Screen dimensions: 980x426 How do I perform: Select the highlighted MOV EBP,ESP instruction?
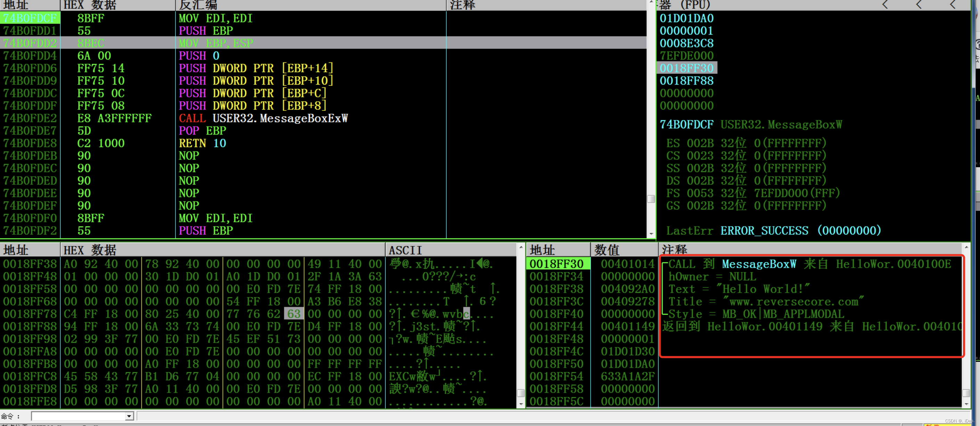(216, 43)
